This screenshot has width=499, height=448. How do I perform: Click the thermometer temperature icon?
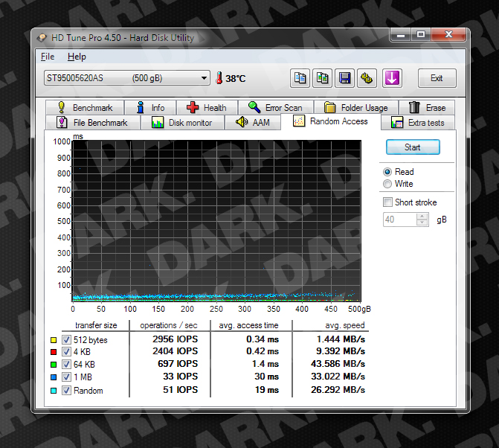pos(219,78)
